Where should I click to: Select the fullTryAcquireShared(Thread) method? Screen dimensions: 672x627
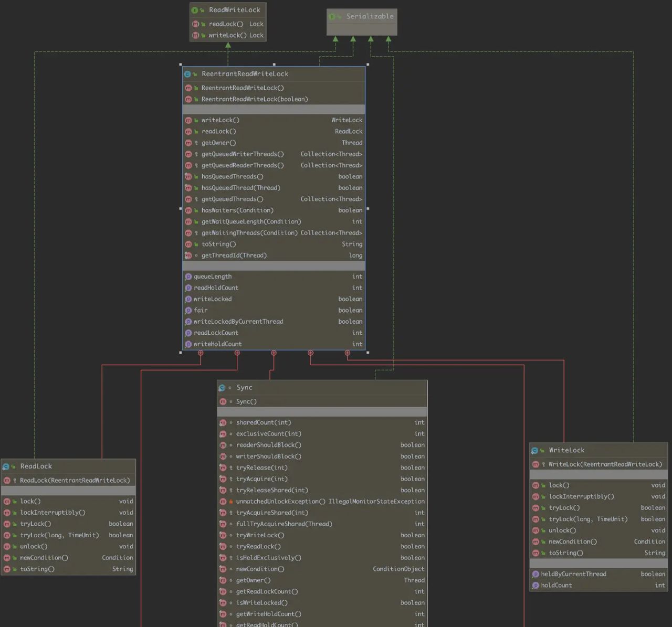point(284,524)
